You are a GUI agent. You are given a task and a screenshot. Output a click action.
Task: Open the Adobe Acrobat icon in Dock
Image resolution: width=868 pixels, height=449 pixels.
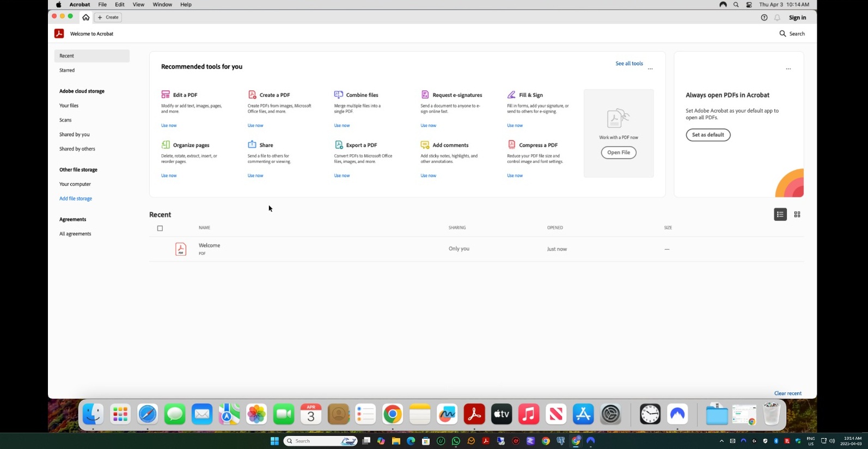[474, 414]
